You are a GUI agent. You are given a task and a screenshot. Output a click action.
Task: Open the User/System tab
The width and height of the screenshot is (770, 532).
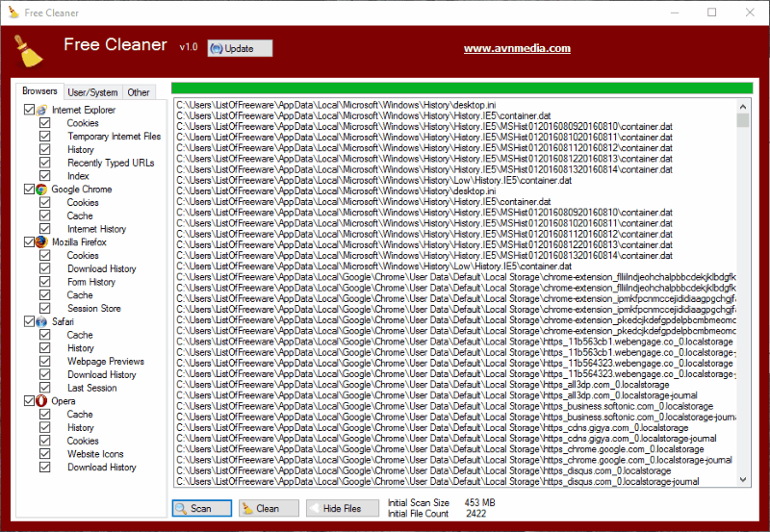(92, 92)
